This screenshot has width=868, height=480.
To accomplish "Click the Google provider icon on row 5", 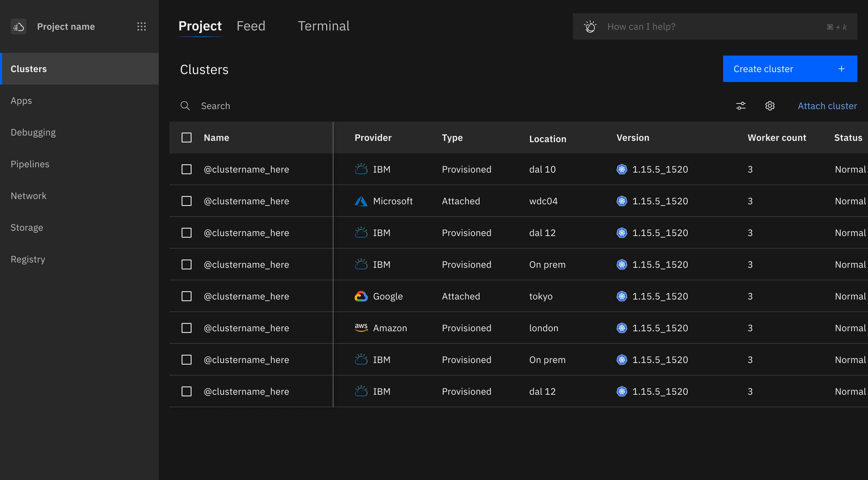I will (361, 296).
